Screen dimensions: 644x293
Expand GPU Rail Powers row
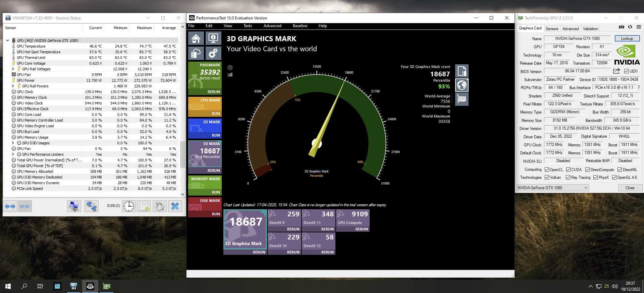pos(13,86)
